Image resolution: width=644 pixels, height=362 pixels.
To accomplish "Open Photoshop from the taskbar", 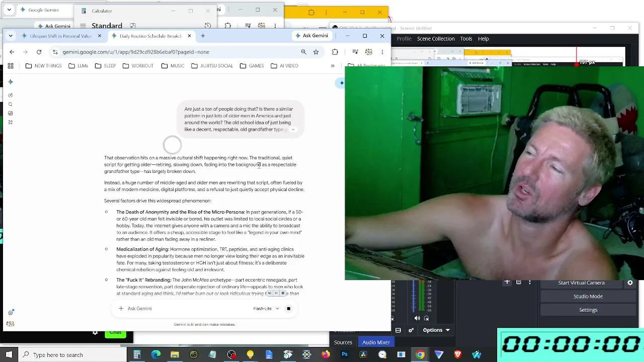I will point(345,355).
